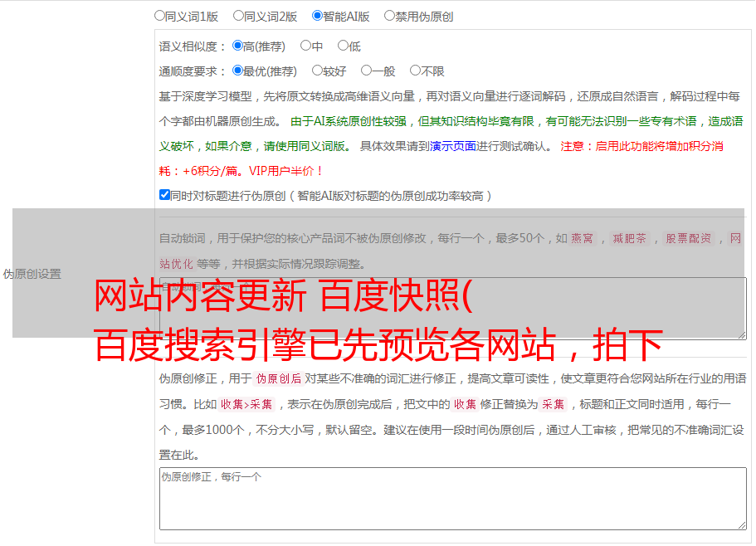Uncheck 同时对标题进行伪原创 checkbox
The height and width of the screenshot is (546, 756).
click(x=164, y=196)
